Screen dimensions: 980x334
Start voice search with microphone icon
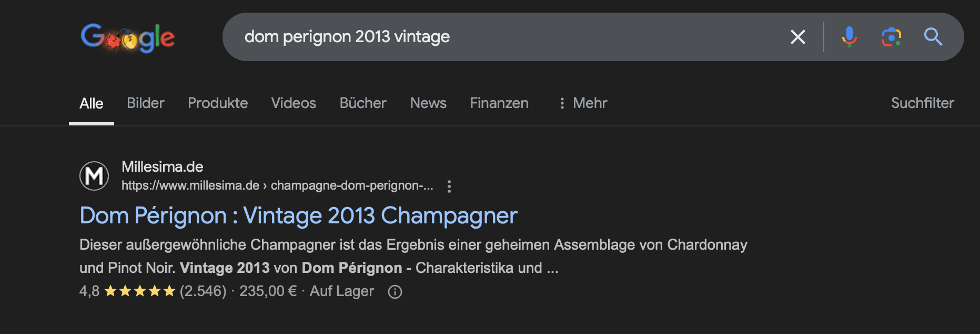click(849, 37)
